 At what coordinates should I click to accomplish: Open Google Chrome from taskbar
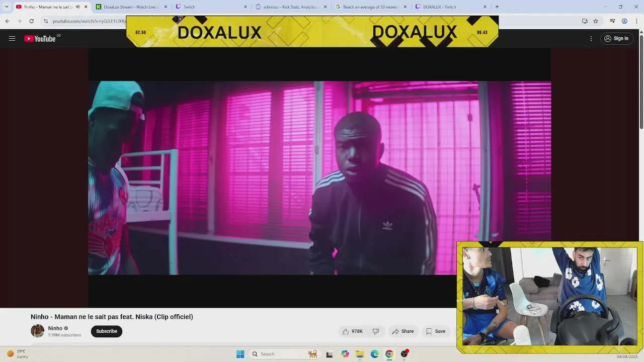[389, 354]
